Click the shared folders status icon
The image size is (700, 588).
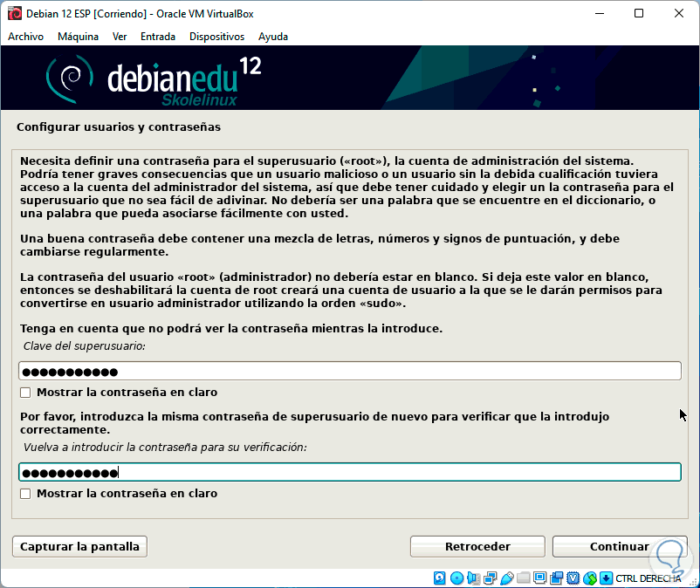click(x=523, y=578)
